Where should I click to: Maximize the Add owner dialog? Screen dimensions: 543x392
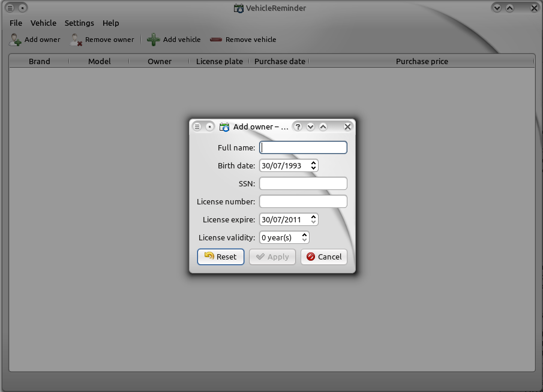coord(323,127)
